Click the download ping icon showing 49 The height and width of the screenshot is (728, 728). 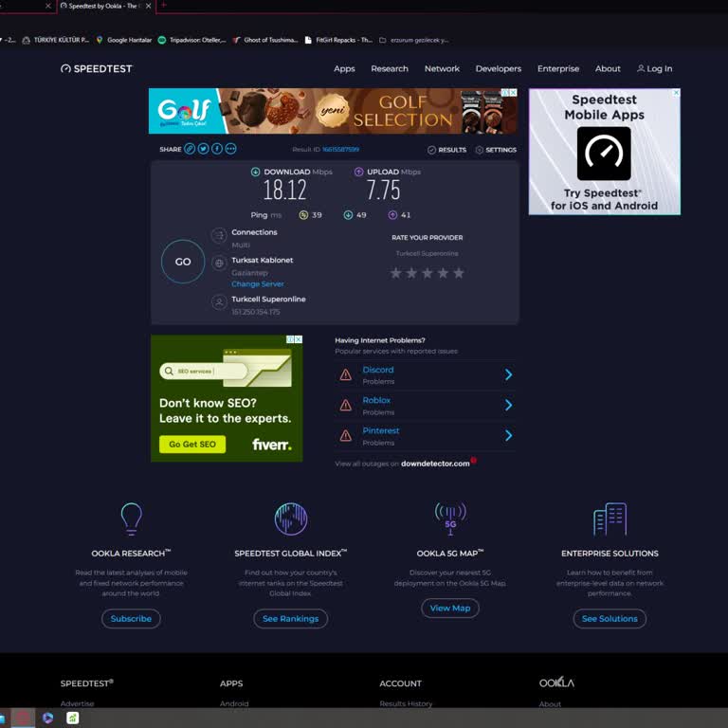(x=348, y=215)
